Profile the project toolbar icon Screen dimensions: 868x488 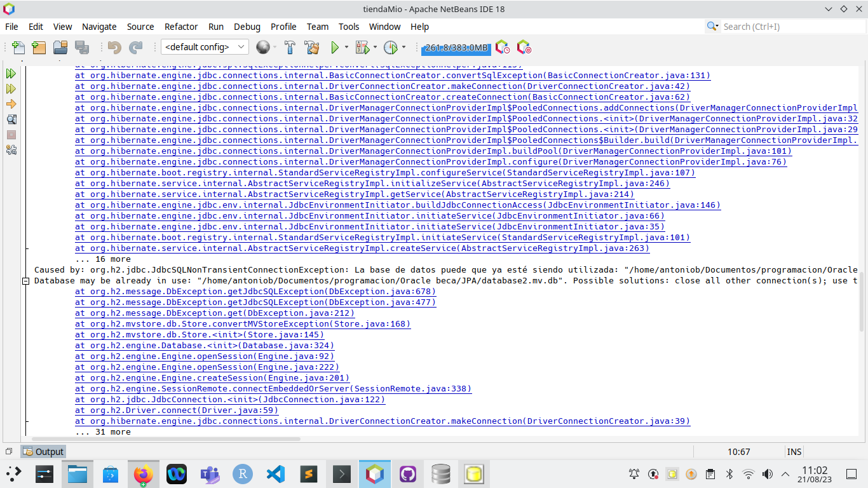(x=391, y=47)
